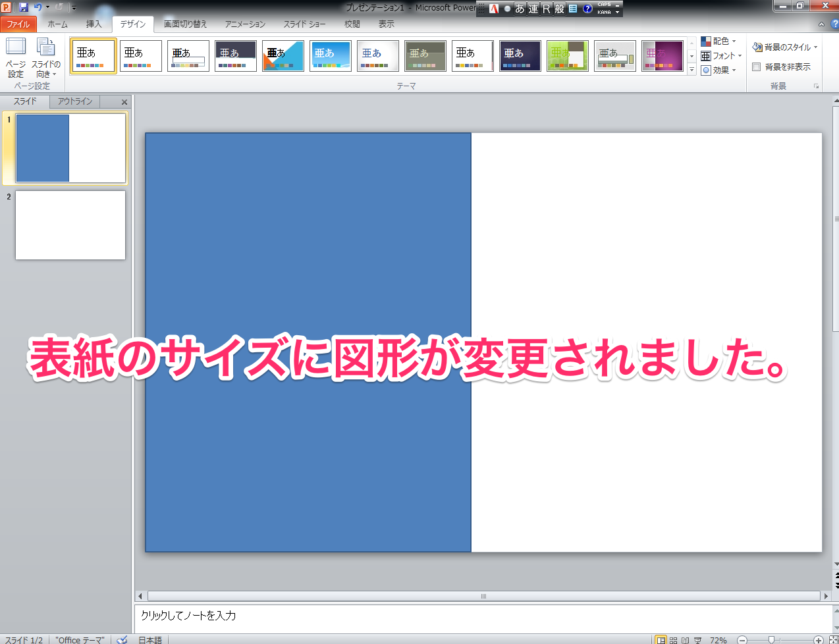The image size is (839, 644).
Task: Apply the orange and blue diagonal theme
Action: click(283, 55)
